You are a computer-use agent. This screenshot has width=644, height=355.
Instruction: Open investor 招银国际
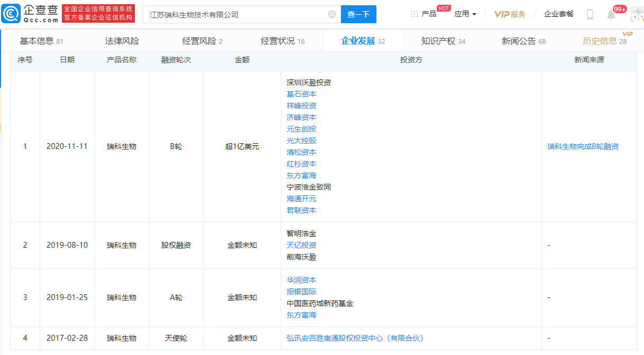301,292
